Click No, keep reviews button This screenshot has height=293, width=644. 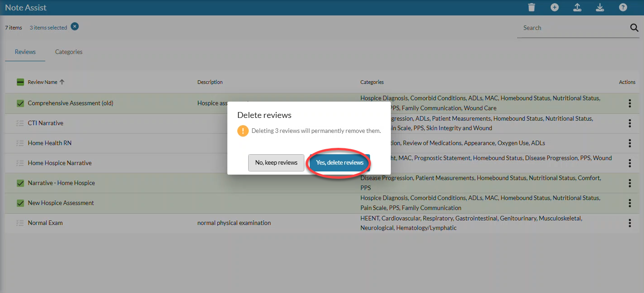coord(276,162)
